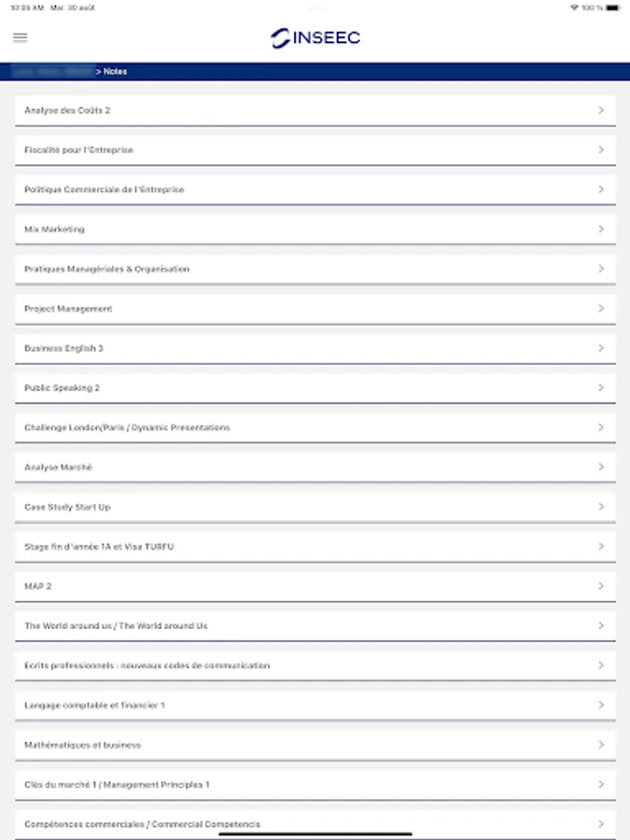The height and width of the screenshot is (840, 630).
Task: Expand the chevron for Analyse des Coûts 2
Action: [601, 110]
